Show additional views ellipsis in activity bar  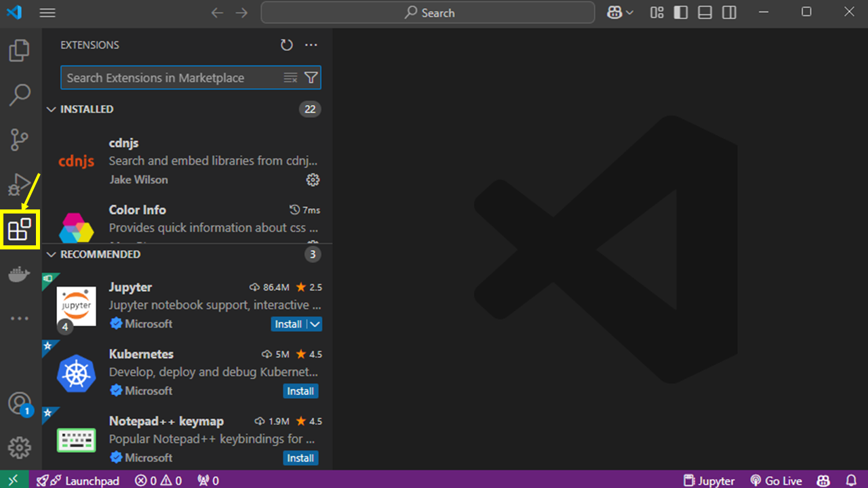point(19,319)
